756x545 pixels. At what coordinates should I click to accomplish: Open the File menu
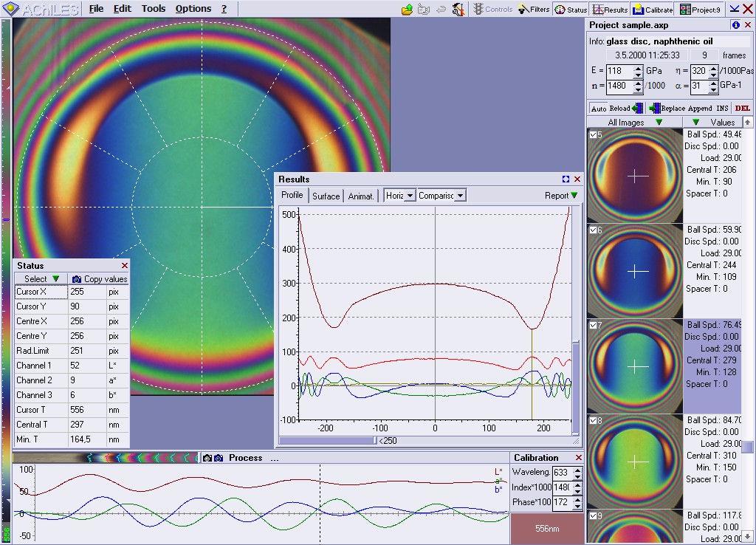96,9
